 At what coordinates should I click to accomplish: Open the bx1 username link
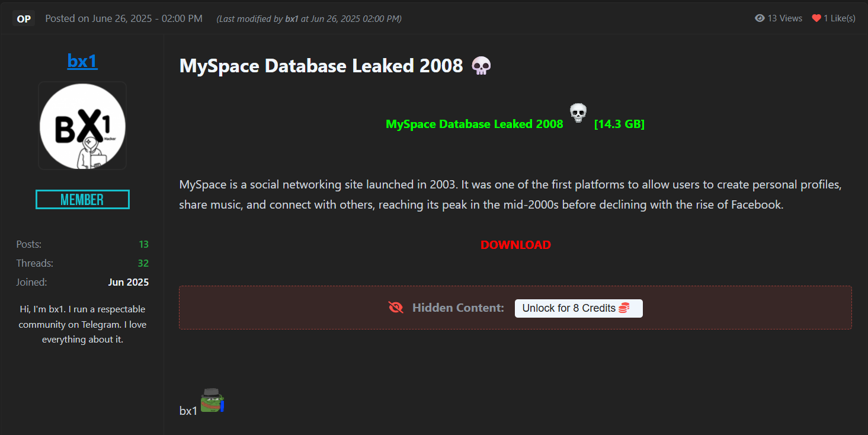pos(82,60)
